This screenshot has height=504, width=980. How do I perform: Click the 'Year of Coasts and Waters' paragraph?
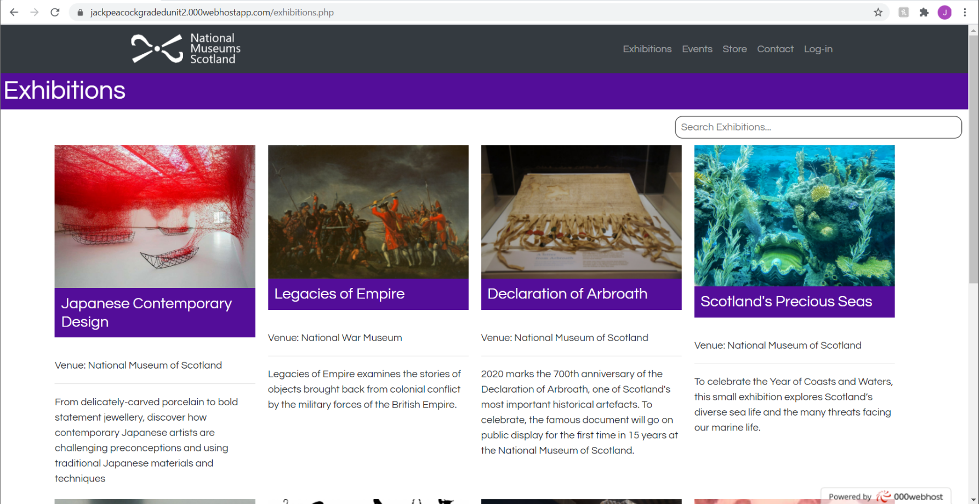pos(794,405)
